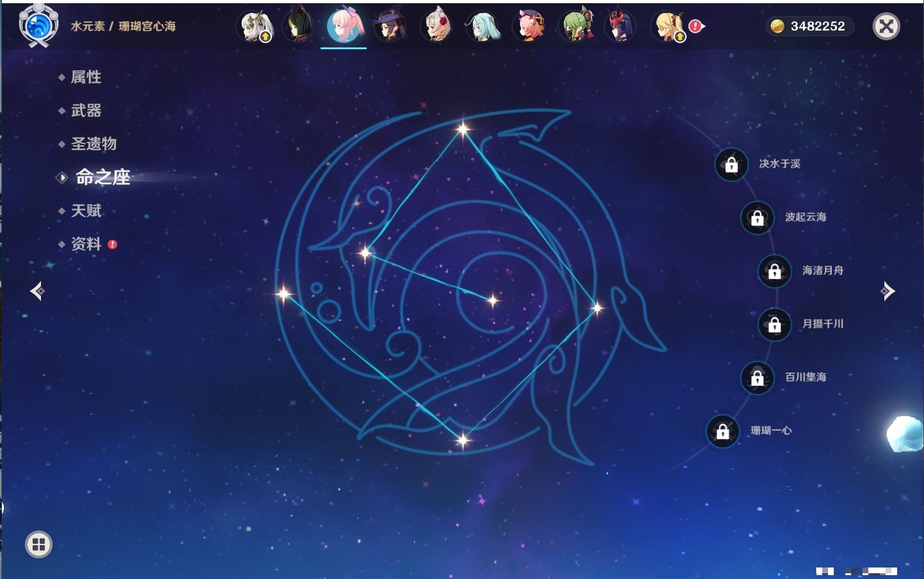Click the 珊瑚一心 label text
The width and height of the screenshot is (924, 579).
pyautogui.click(x=771, y=431)
